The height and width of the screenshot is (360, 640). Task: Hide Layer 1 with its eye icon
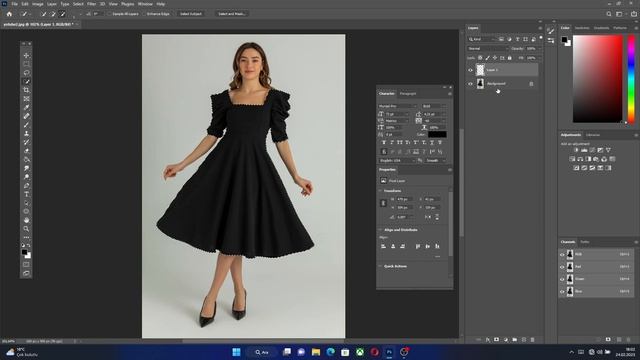[x=470, y=70]
